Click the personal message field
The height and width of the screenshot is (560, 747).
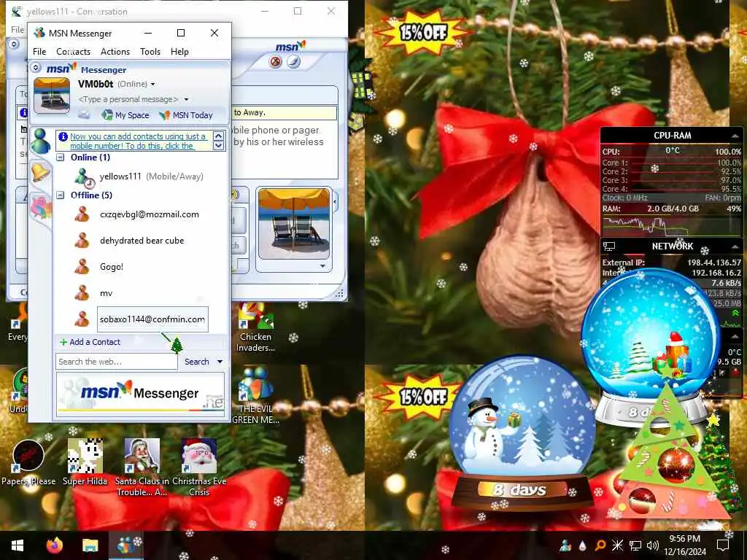tap(128, 99)
